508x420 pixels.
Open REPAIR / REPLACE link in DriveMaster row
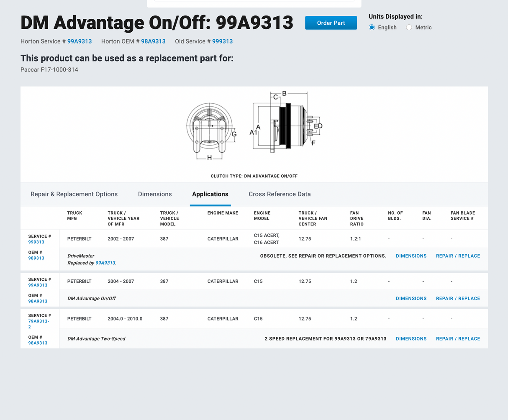458,256
